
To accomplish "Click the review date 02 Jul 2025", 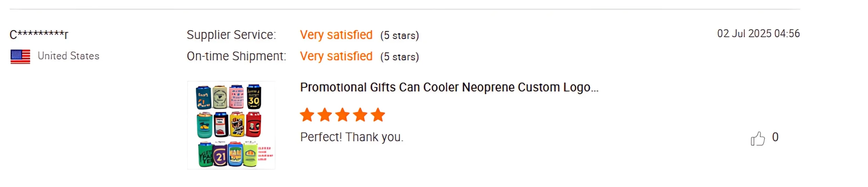I will [758, 34].
